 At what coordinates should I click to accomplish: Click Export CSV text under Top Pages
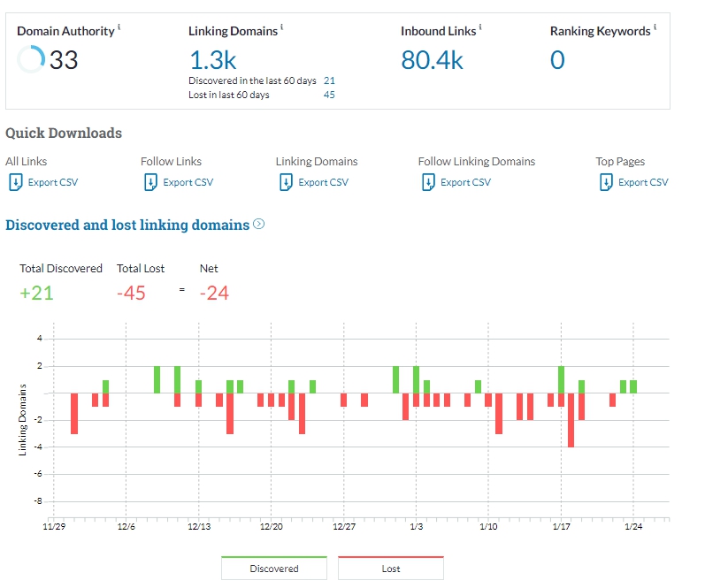pos(643,182)
